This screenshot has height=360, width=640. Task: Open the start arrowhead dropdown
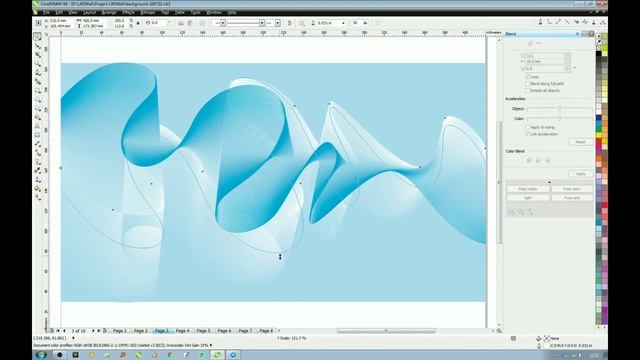click(223, 23)
